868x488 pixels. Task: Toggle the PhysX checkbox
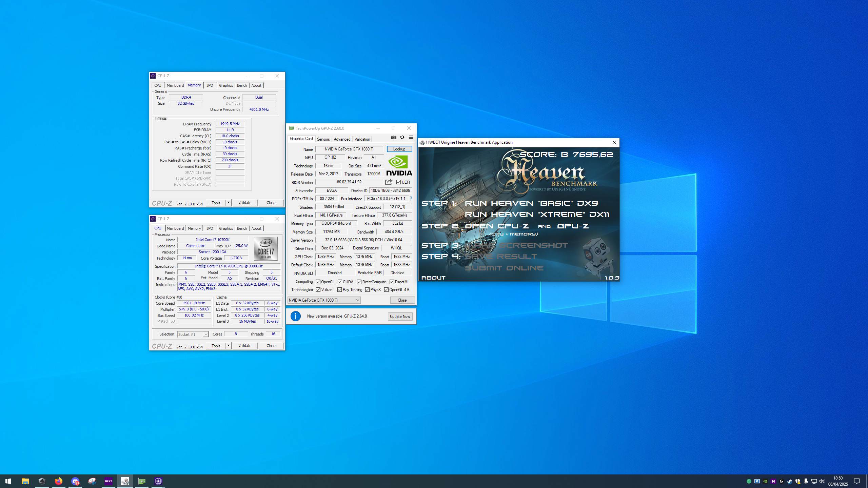point(367,290)
